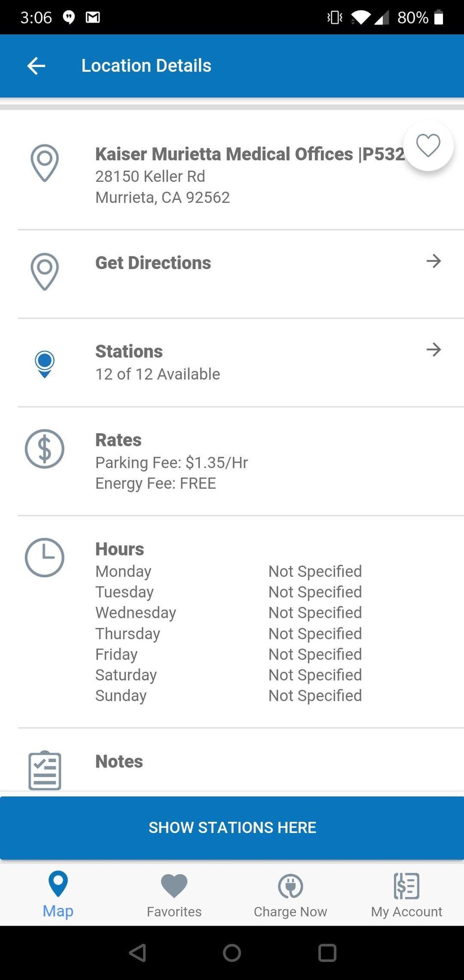Tap the clock Hours icon
Screen dimensions: 464x980
point(45,558)
